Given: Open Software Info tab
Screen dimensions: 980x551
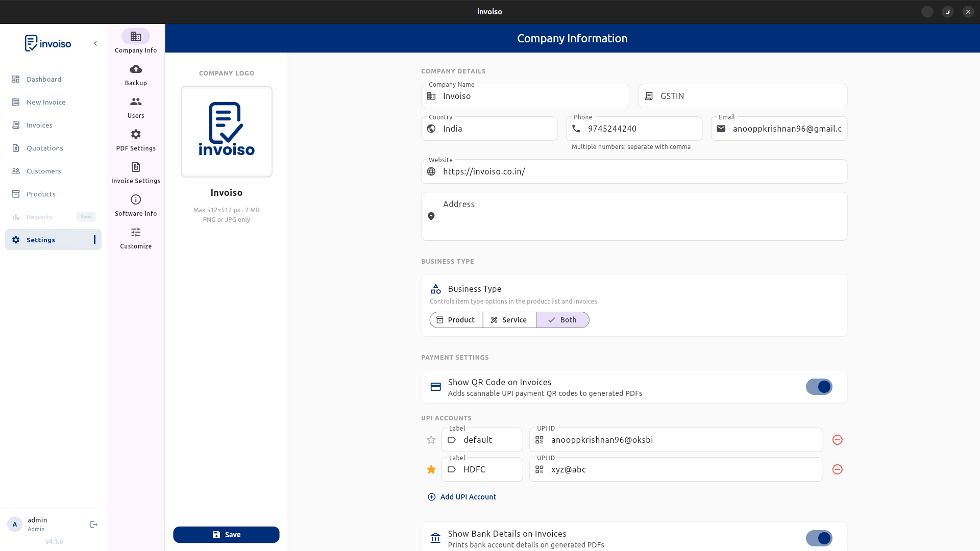Looking at the screenshot, I should (136, 205).
